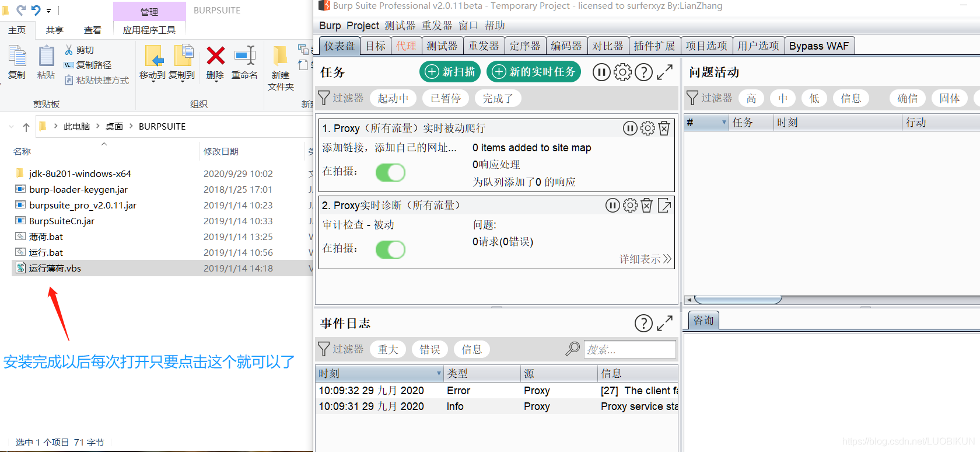Open task settings gear in 任务 header
Image resolution: width=980 pixels, height=452 pixels.
coord(622,72)
